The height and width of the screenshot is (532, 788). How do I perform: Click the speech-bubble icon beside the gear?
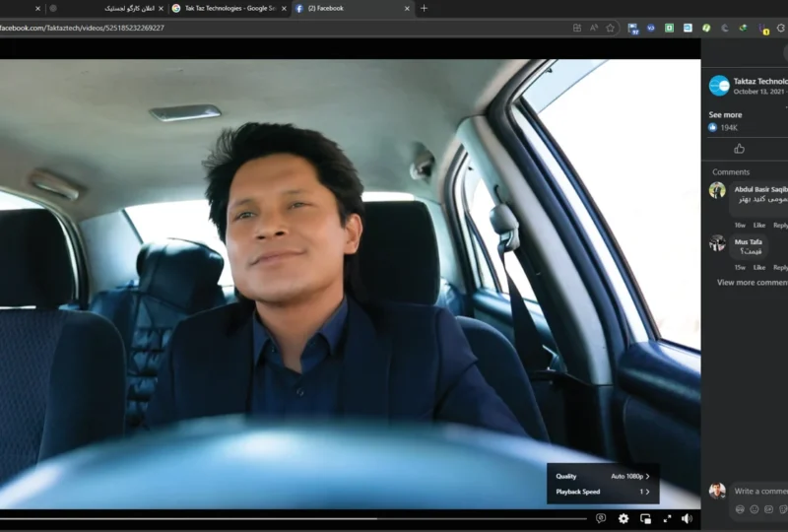pyautogui.click(x=601, y=518)
